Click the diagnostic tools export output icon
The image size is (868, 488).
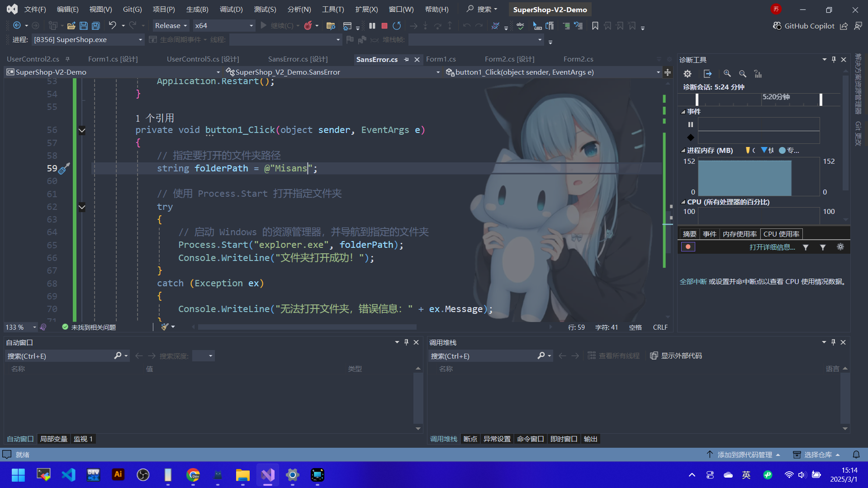(707, 74)
